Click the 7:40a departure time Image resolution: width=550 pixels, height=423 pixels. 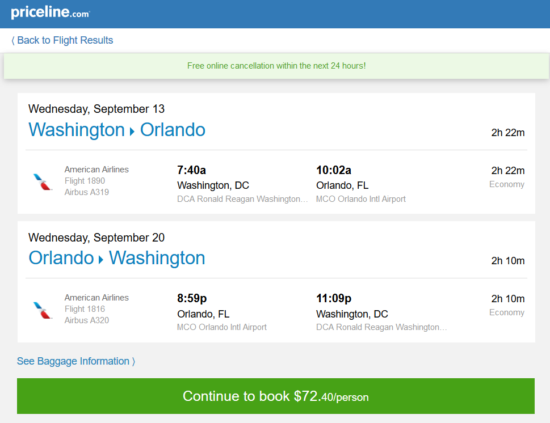[x=192, y=170]
